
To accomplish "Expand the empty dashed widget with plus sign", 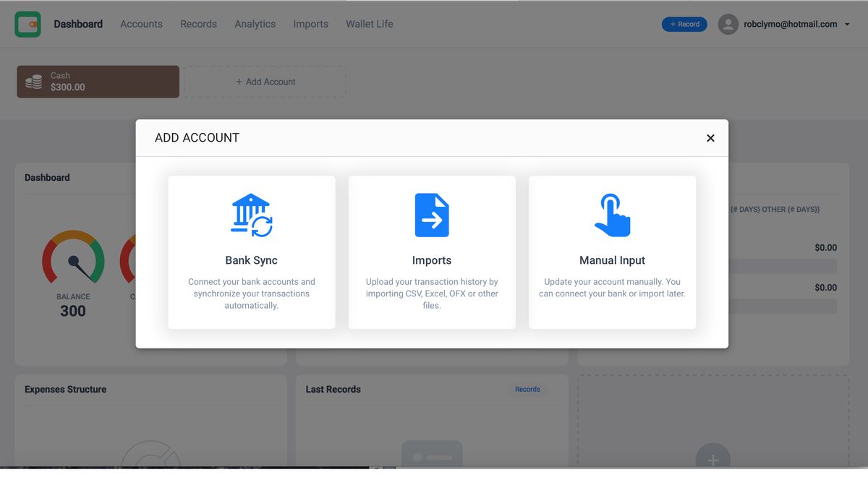I will (712, 458).
